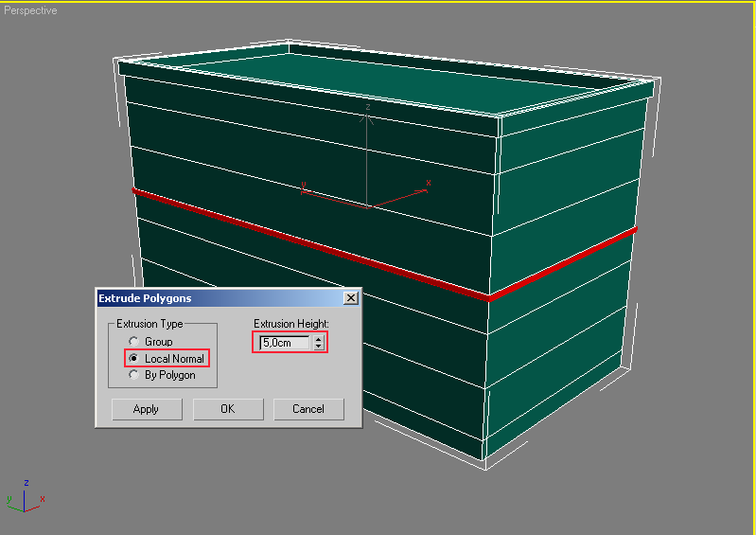Image resolution: width=756 pixels, height=535 pixels.
Task: Click the Extrusion Height input field
Action: tap(285, 343)
